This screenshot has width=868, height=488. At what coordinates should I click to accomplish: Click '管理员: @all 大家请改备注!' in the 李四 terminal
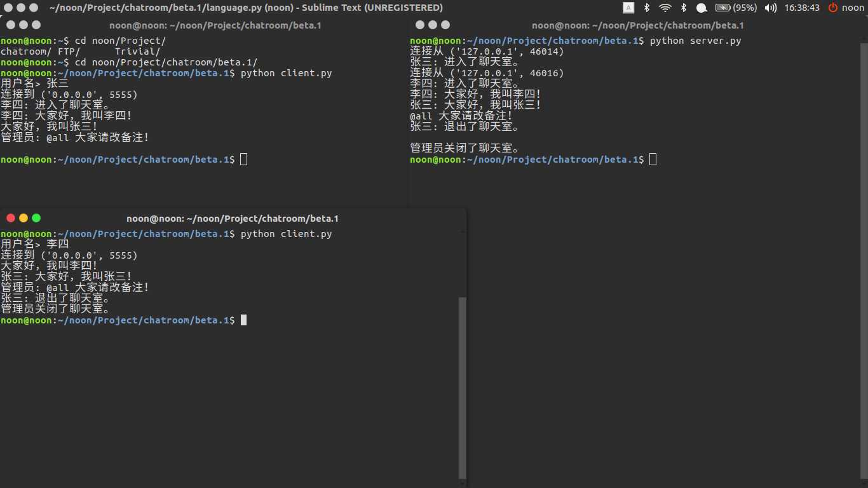[x=75, y=288]
